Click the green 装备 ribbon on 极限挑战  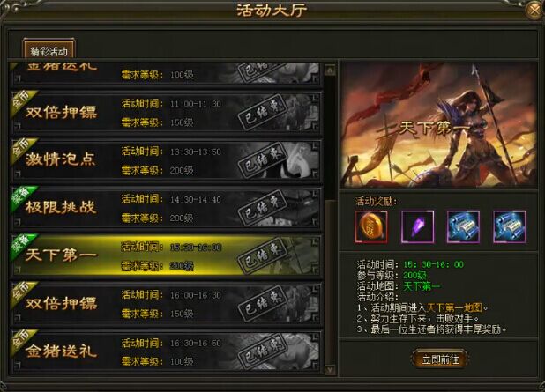(23, 199)
